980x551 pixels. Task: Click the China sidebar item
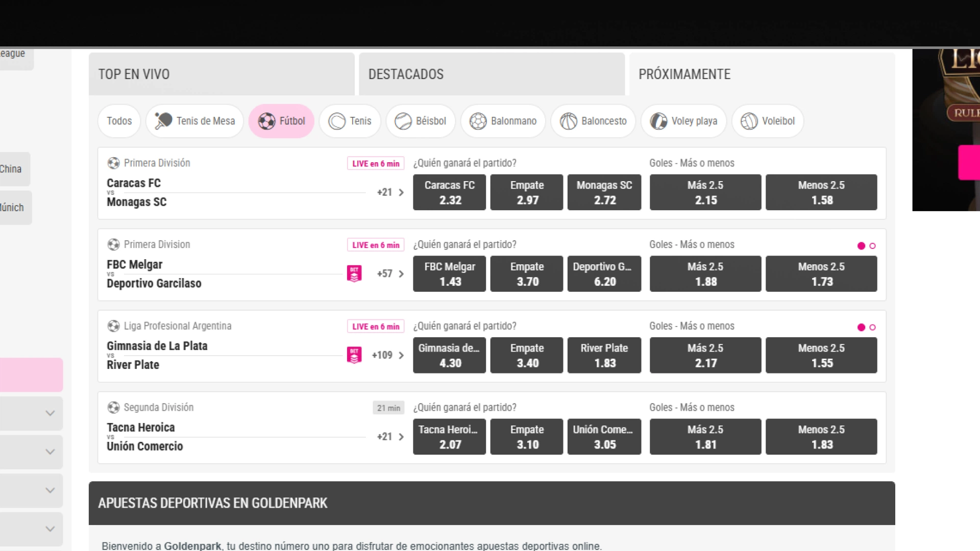click(14, 169)
